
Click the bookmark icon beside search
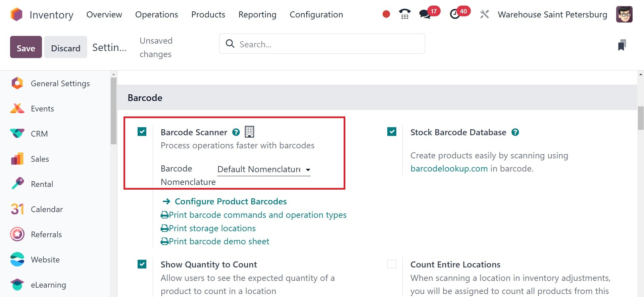coord(622,45)
